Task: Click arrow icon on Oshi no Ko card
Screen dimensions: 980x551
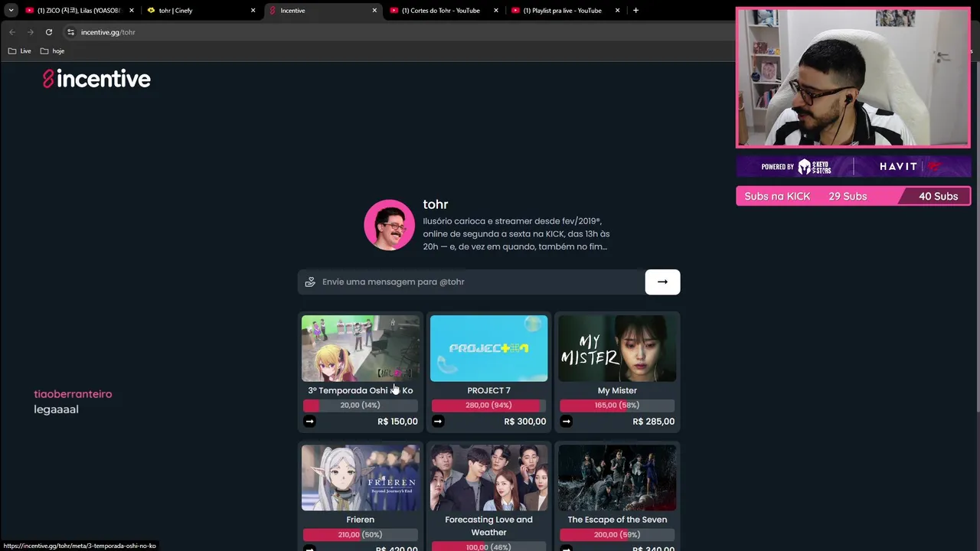Action: (309, 421)
